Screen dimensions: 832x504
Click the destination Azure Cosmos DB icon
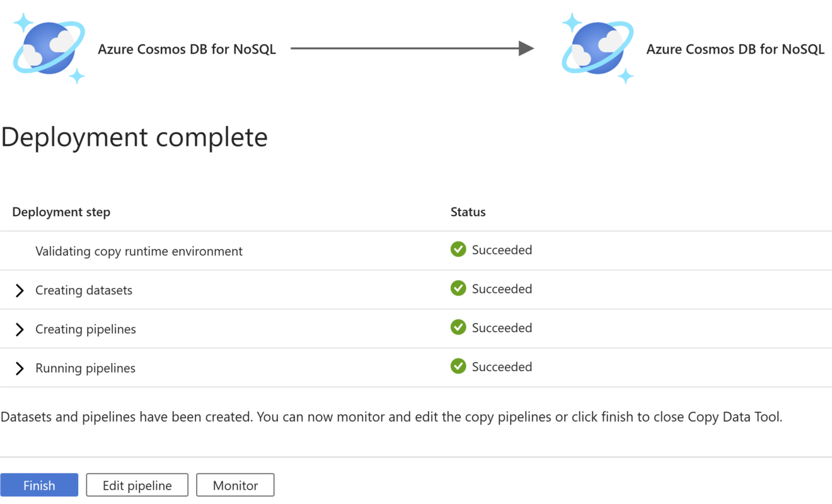coord(598,47)
